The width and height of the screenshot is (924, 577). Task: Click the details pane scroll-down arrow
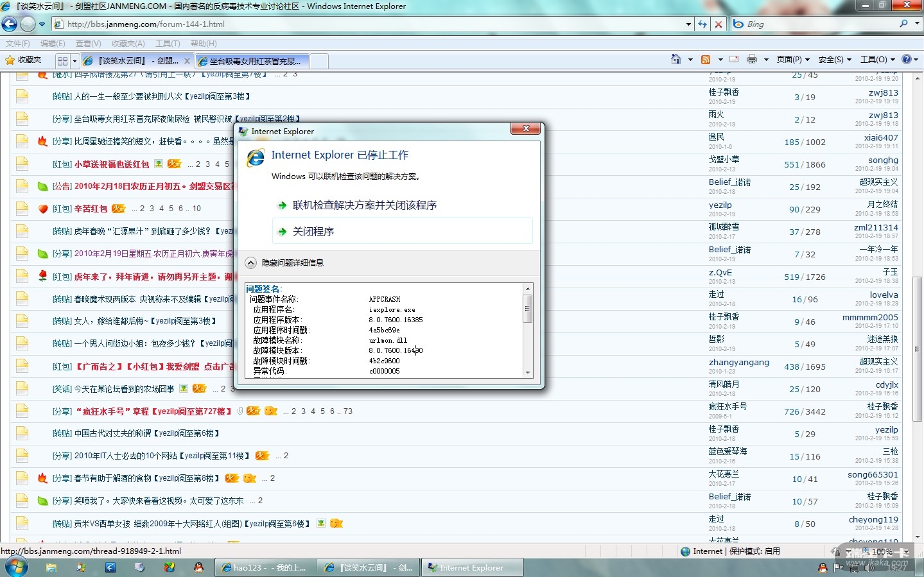tap(528, 372)
